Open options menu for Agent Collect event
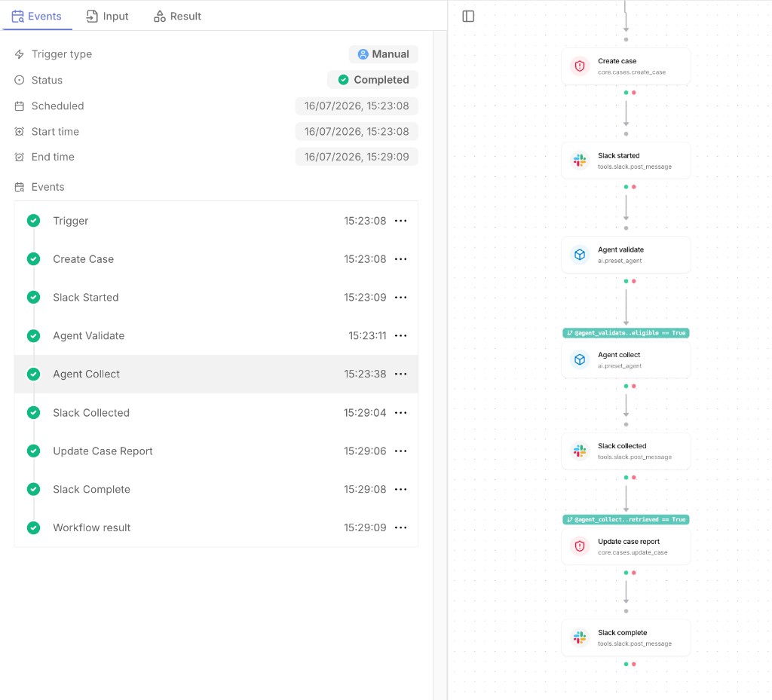772x700 pixels. coord(401,374)
